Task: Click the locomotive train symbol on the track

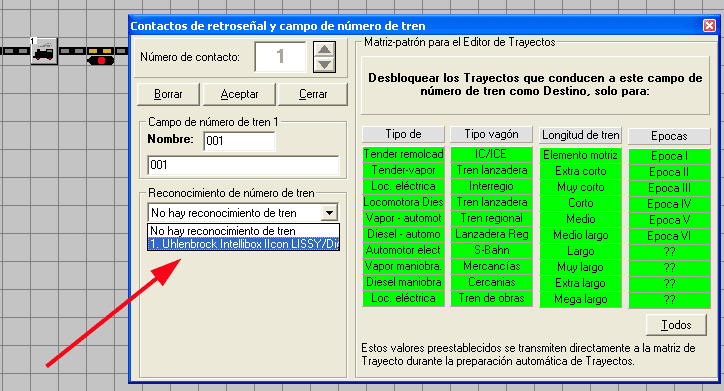Action: [x=44, y=51]
